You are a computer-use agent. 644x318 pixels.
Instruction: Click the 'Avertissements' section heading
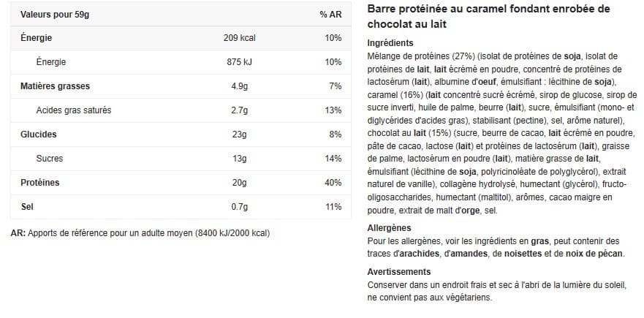point(399,271)
